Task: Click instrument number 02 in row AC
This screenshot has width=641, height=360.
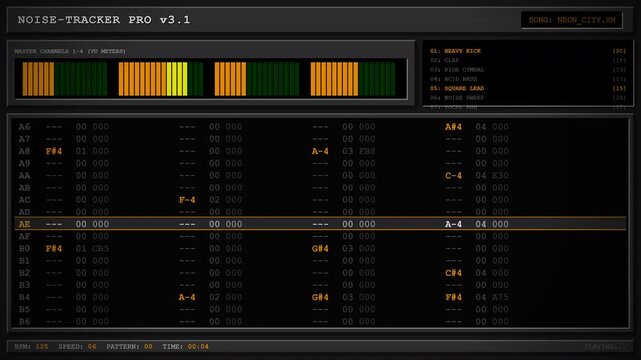Action: point(215,200)
